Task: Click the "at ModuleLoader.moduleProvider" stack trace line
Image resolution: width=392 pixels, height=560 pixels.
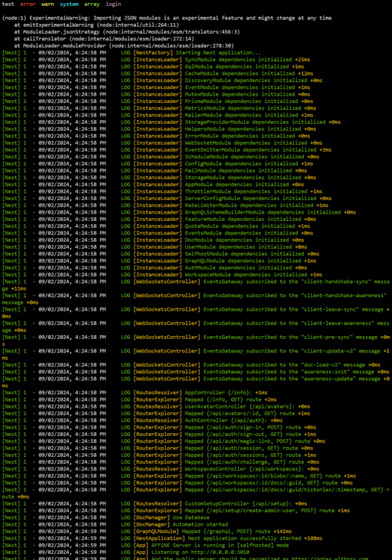Action: [x=124, y=46]
